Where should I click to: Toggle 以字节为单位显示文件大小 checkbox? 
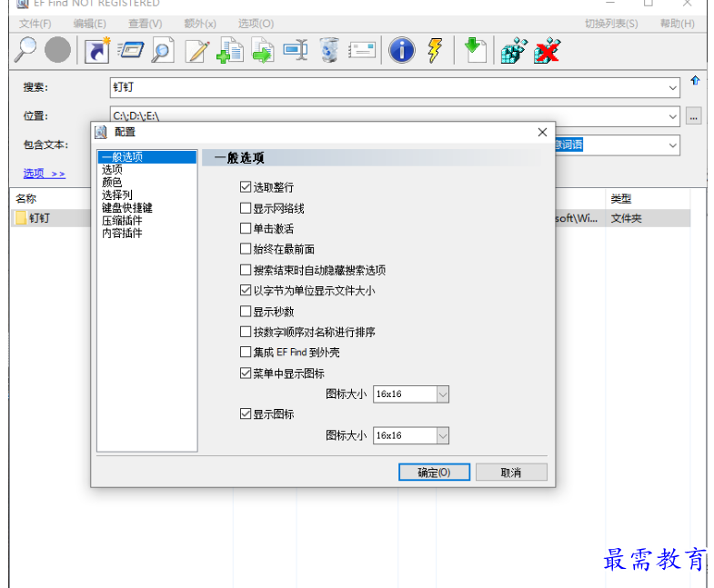point(246,290)
